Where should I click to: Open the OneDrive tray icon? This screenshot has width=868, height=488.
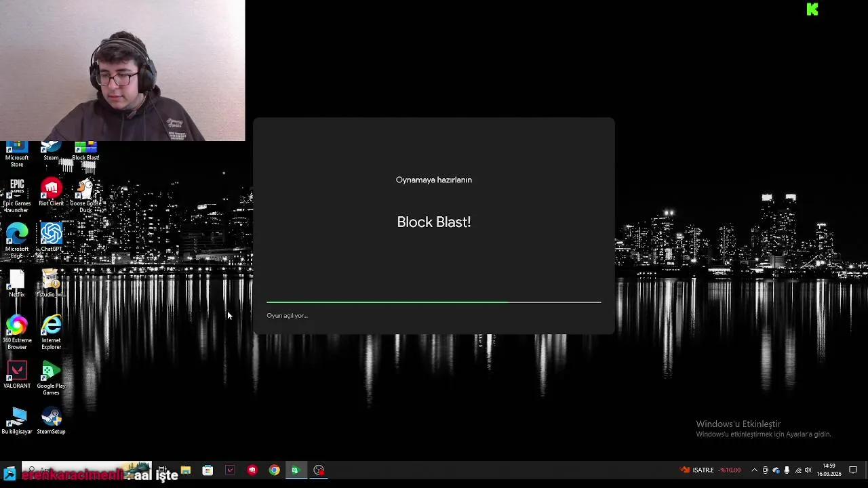click(776, 470)
